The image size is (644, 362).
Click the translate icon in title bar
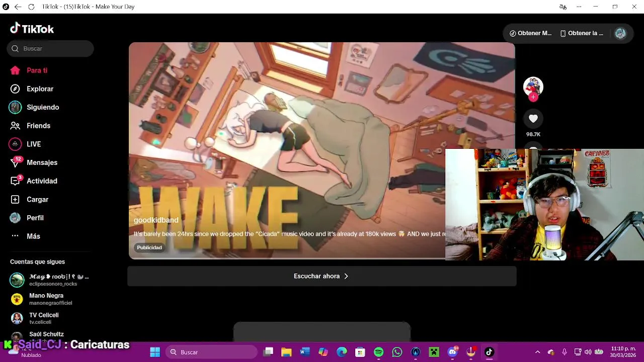(x=563, y=7)
